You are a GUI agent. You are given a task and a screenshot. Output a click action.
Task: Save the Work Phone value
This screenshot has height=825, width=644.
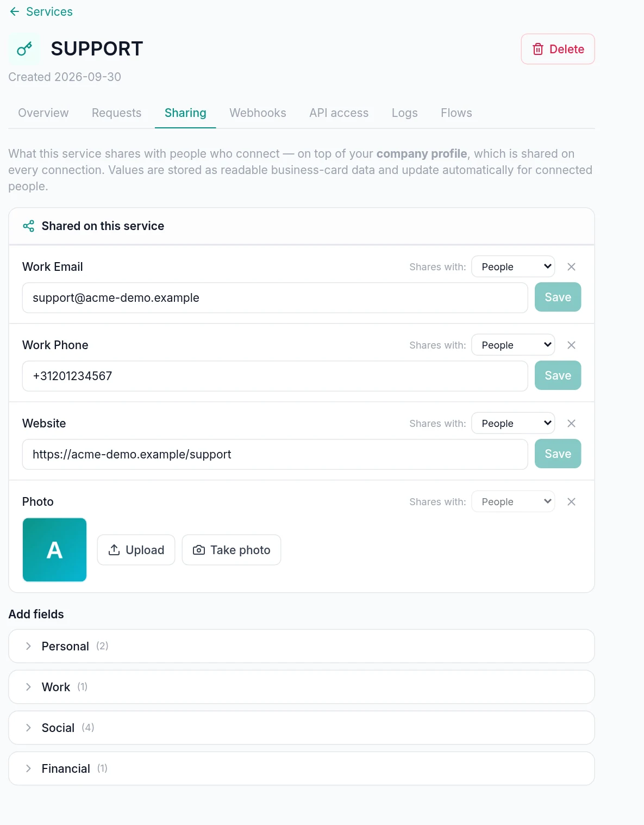coord(558,375)
